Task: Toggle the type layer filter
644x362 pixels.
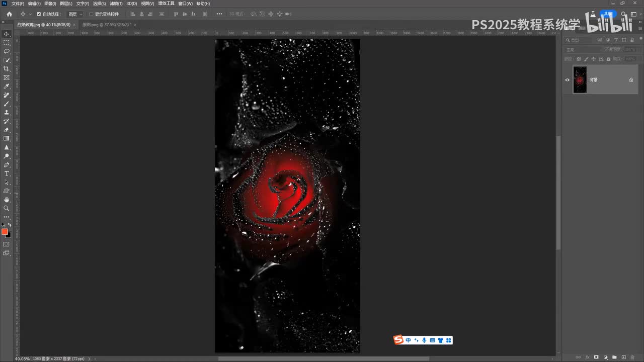Action: (x=616, y=40)
